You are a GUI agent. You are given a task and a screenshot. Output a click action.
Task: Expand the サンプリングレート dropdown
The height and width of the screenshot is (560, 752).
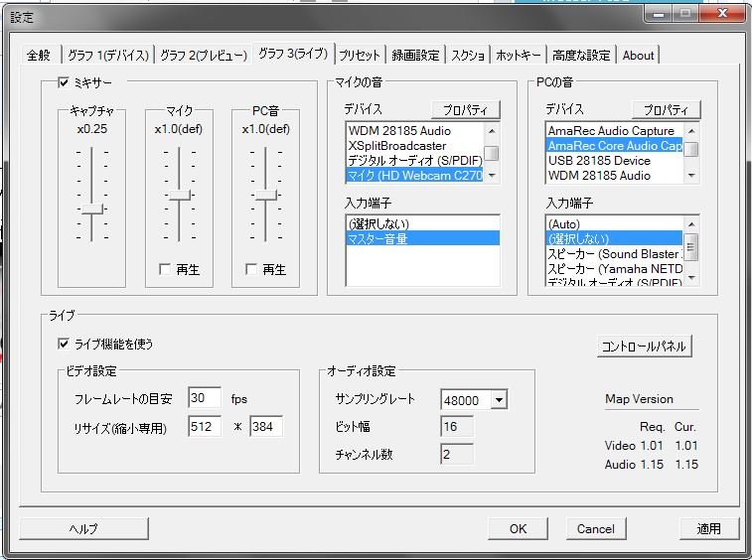pyautogui.click(x=499, y=400)
